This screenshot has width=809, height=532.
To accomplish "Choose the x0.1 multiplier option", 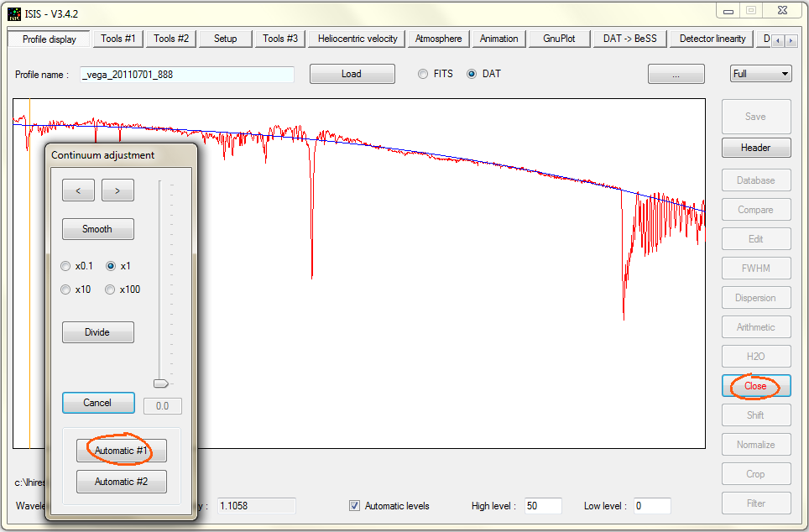I will click(66, 266).
